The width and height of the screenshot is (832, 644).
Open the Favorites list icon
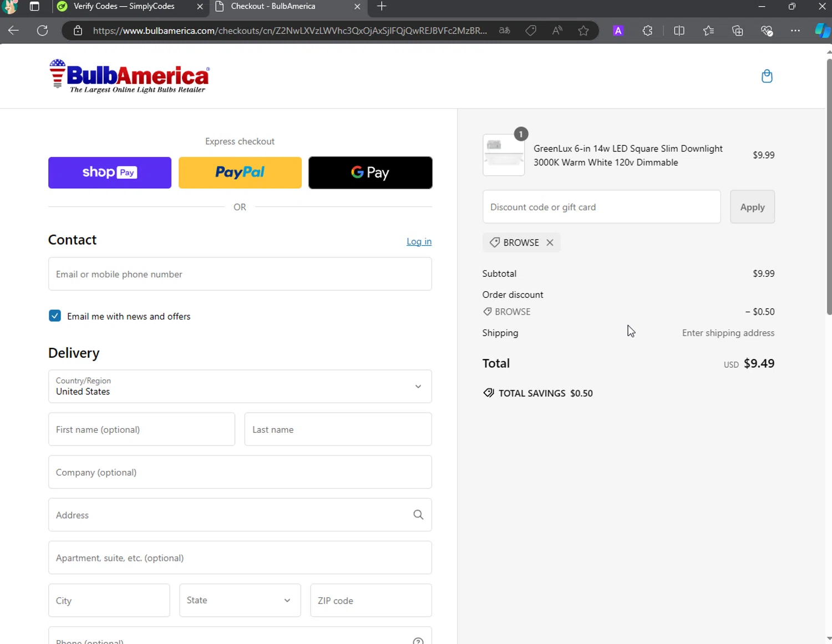708,31
